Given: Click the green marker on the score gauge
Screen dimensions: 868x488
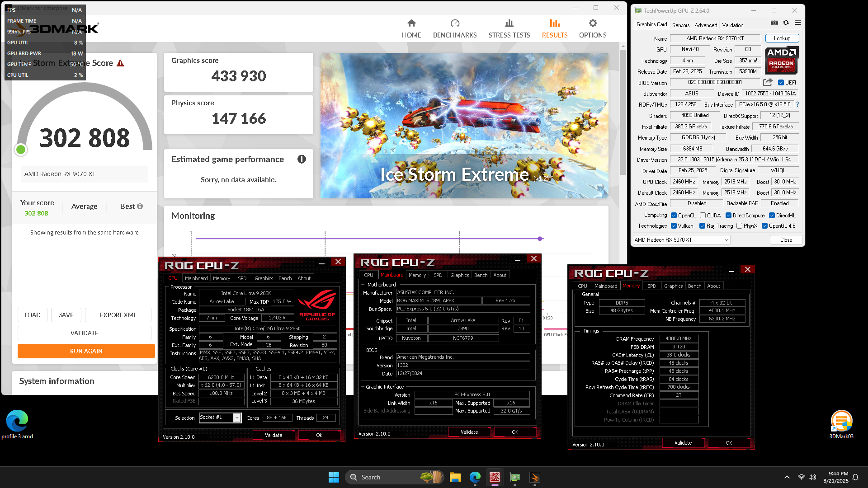Looking at the screenshot, I should pos(21,150).
